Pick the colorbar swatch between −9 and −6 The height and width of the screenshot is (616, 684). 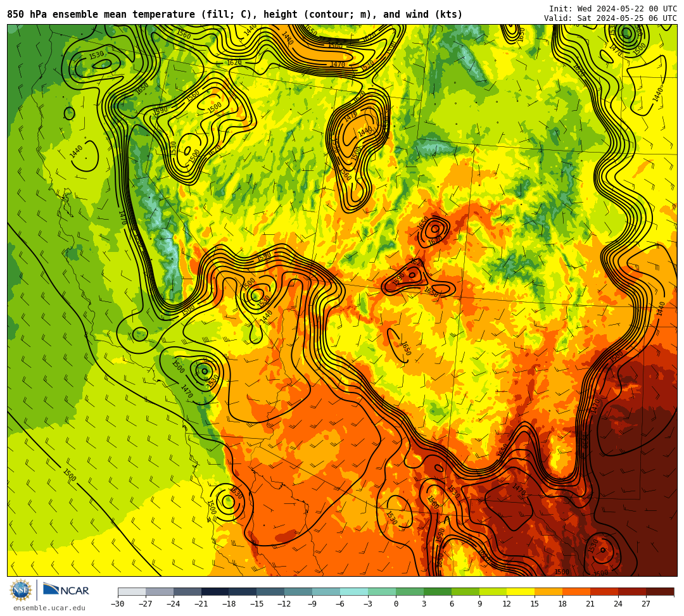pyautogui.click(x=326, y=591)
